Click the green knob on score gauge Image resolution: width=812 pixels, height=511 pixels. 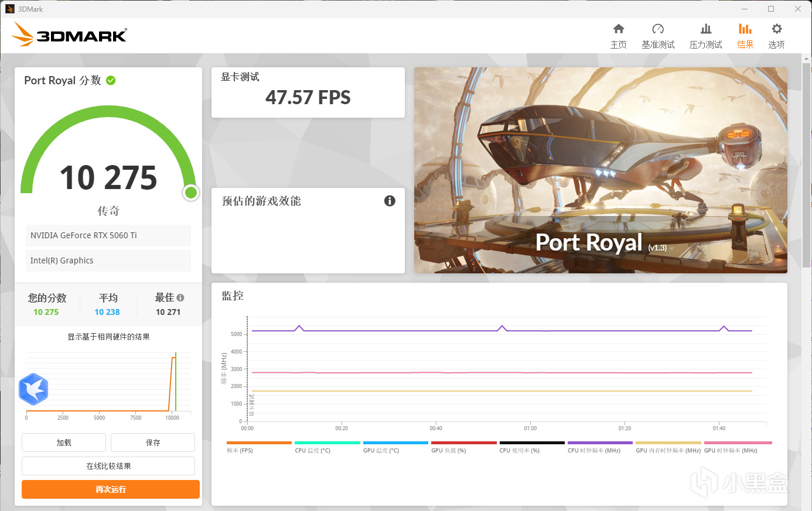[x=191, y=193]
